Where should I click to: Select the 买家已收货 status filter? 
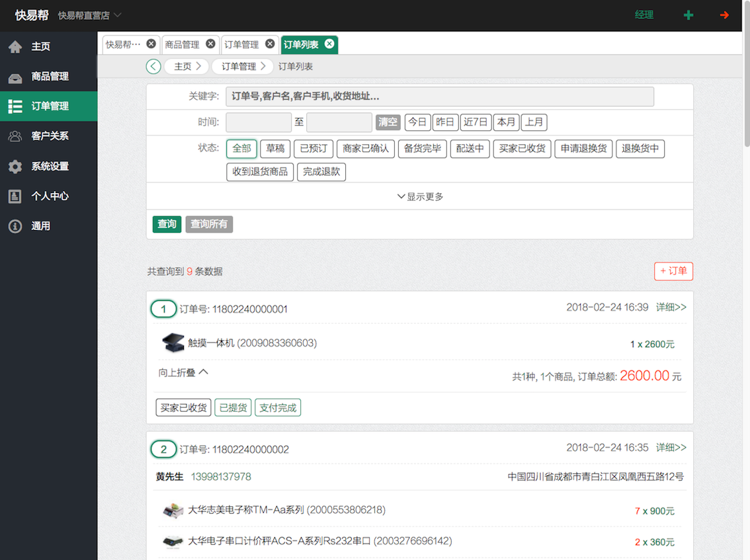(x=522, y=149)
